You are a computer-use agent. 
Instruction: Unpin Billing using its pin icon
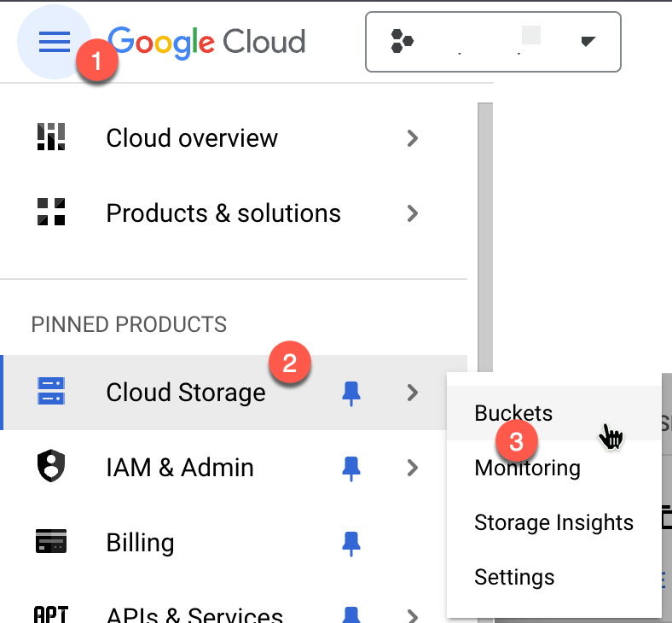350,543
